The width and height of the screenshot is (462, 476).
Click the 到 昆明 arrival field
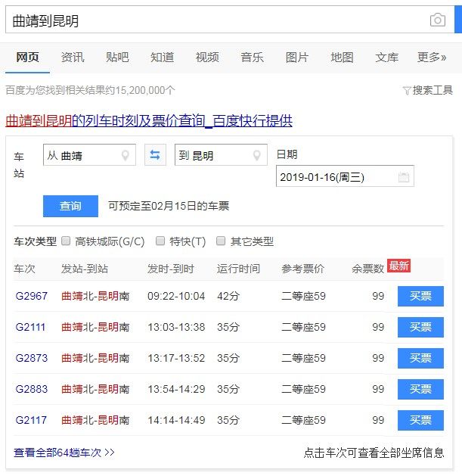coord(221,155)
